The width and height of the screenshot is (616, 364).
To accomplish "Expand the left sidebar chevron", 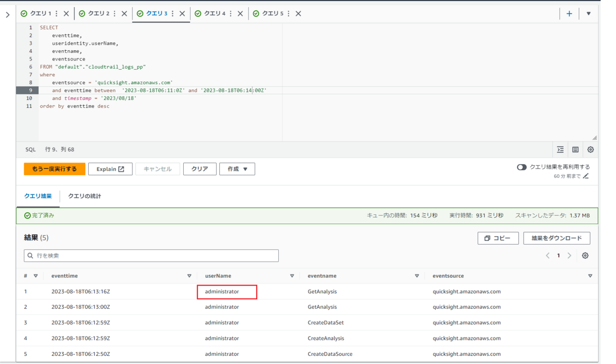I will tap(8, 15).
